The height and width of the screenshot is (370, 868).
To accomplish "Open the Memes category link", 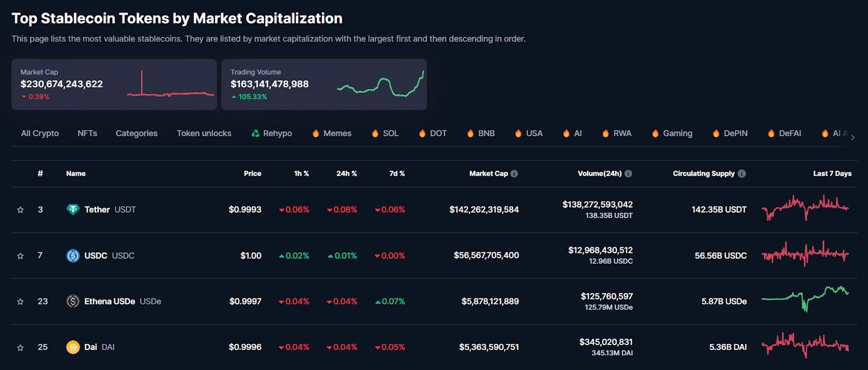I will (x=337, y=133).
